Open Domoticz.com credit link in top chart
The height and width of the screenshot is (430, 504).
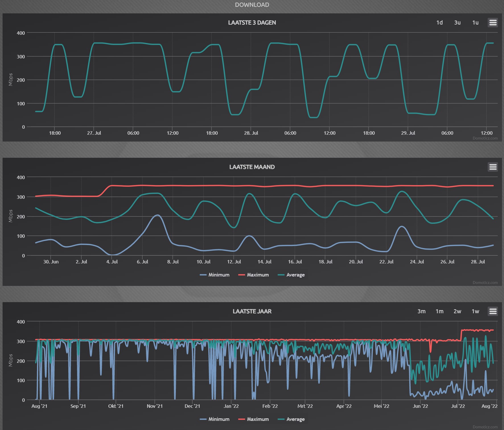(485, 138)
